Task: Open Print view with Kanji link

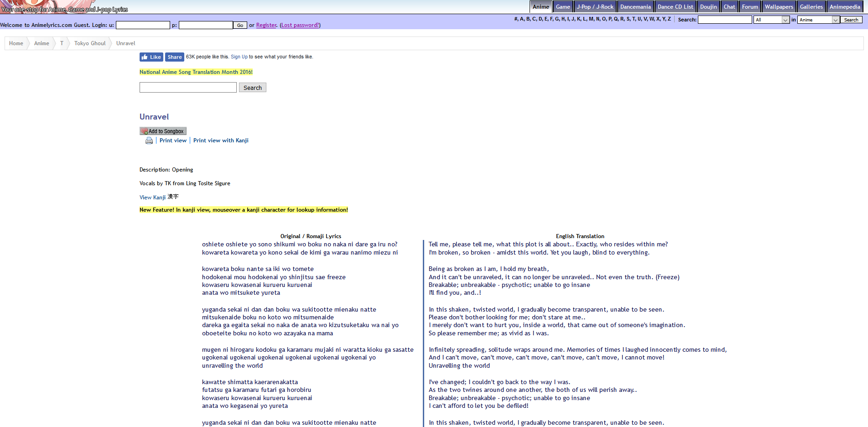Action: coord(221,141)
